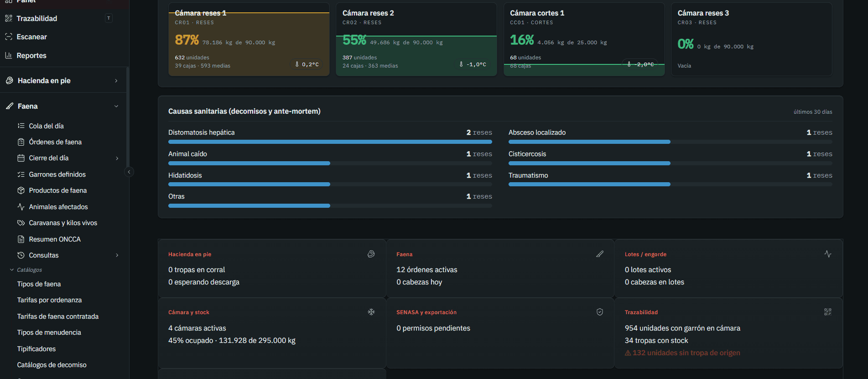Click the activity icon on Lotes / engorde card
This screenshot has width=868, height=379.
pyautogui.click(x=828, y=254)
